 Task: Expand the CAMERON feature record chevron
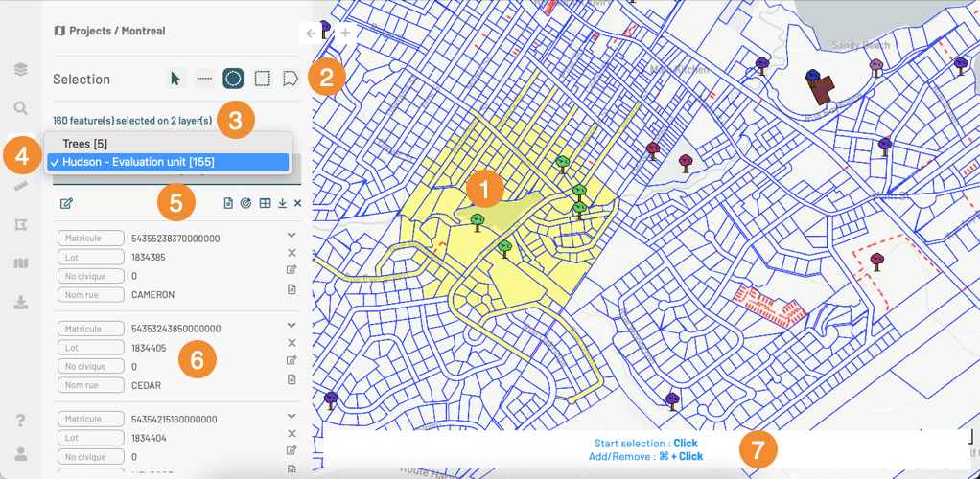tap(292, 236)
